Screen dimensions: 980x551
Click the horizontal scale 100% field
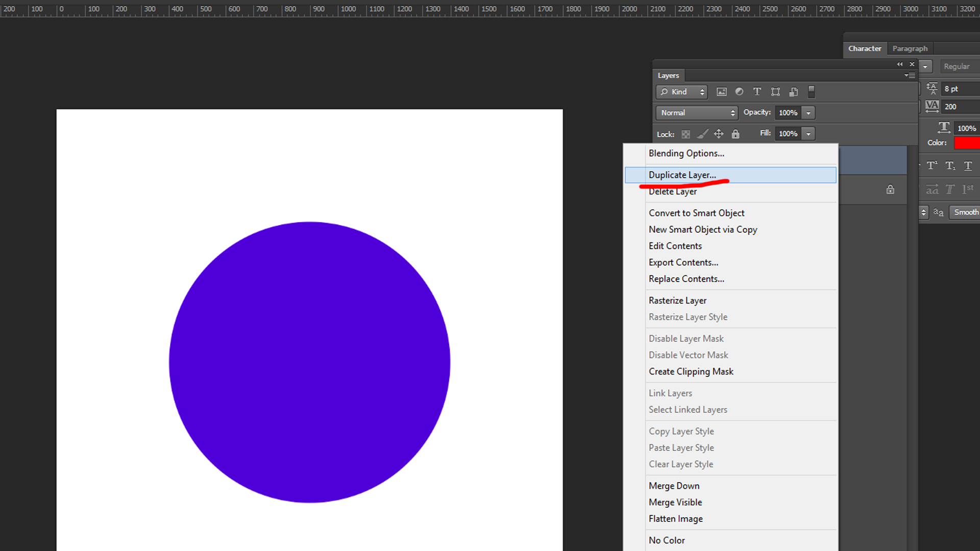click(967, 129)
